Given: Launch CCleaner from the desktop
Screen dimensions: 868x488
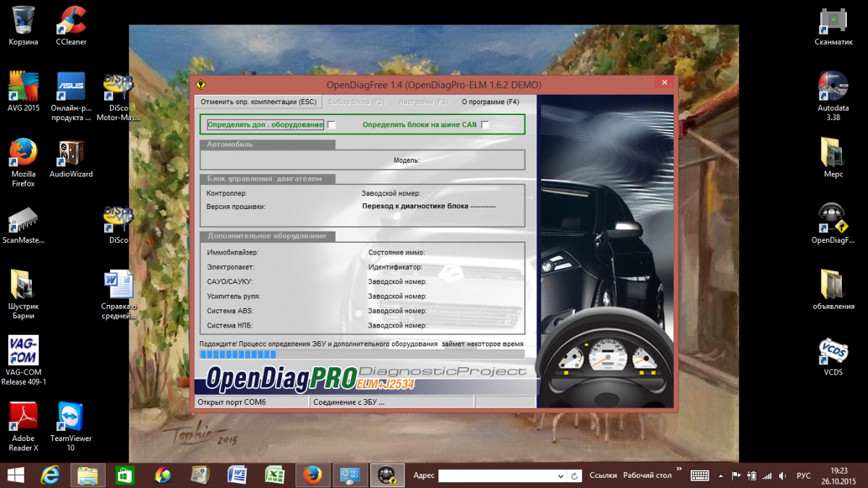Looking at the screenshot, I should (71, 20).
